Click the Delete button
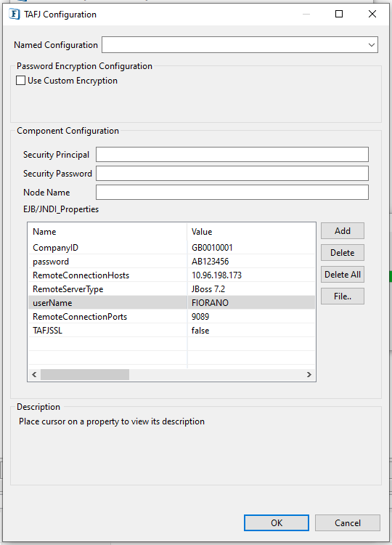The image size is (392, 545). coord(343,253)
